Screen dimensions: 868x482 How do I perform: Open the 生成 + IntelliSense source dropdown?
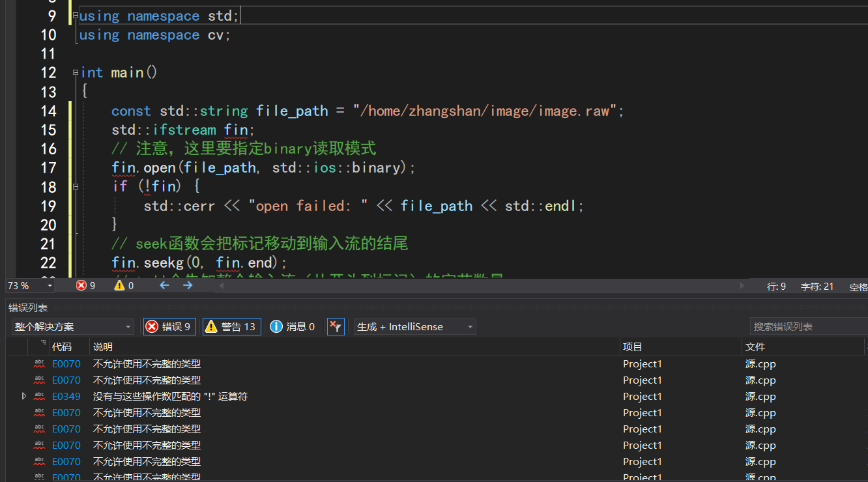pyautogui.click(x=414, y=327)
